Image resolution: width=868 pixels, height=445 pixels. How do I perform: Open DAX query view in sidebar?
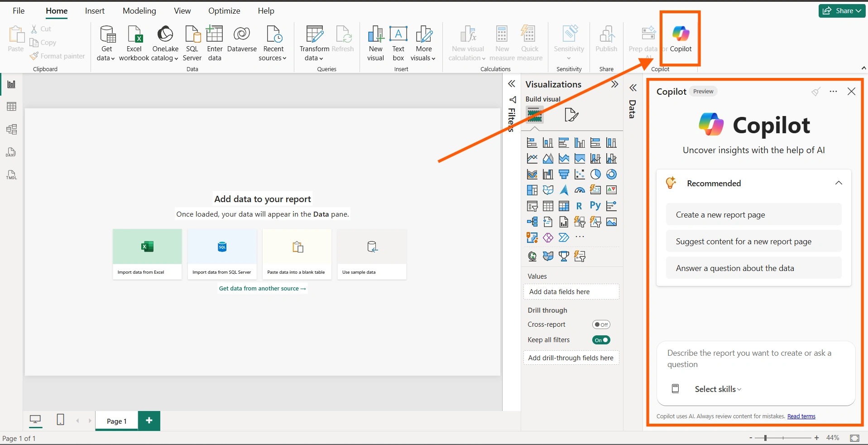[x=11, y=152]
